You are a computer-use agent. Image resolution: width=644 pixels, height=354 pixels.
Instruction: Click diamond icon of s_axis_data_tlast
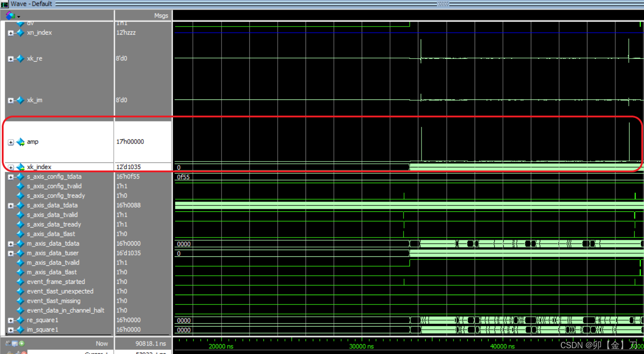coord(20,234)
